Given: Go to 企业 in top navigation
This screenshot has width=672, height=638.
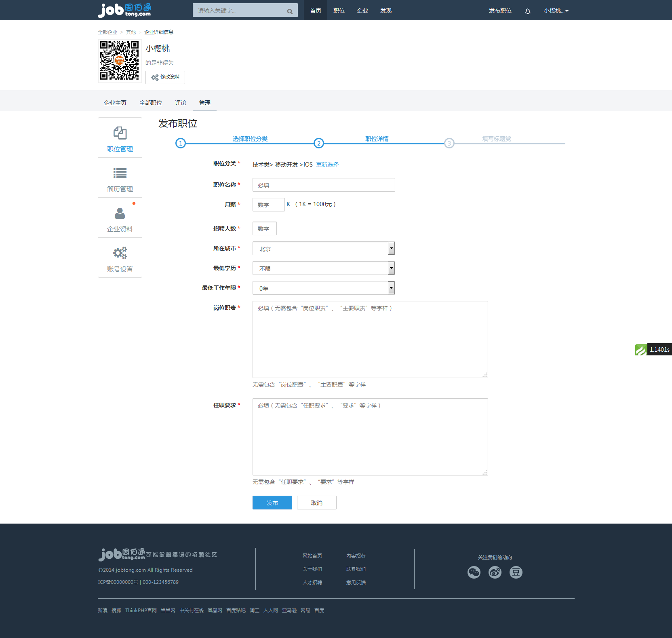Looking at the screenshot, I should [x=362, y=11].
